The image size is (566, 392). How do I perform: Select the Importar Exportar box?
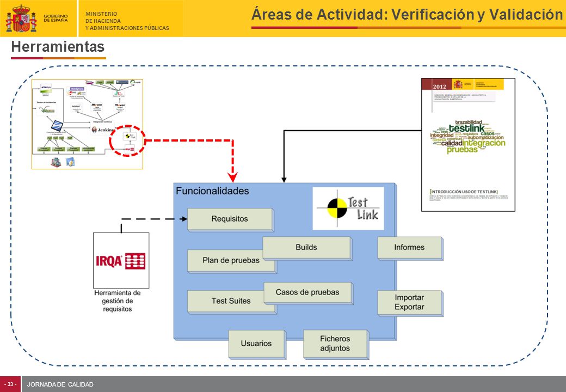click(410, 303)
